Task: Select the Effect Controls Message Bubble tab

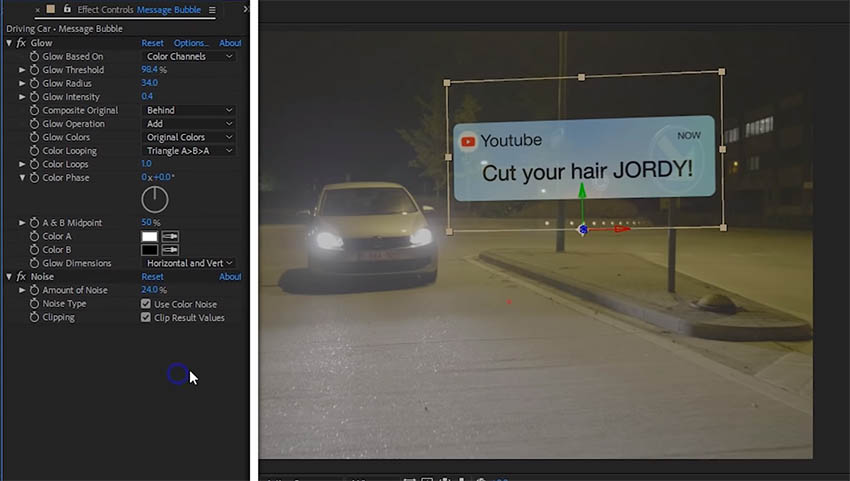Action: 139,10
